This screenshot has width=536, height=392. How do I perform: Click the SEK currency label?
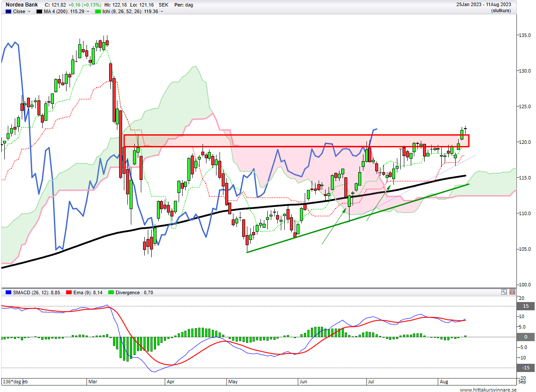coord(163,5)
